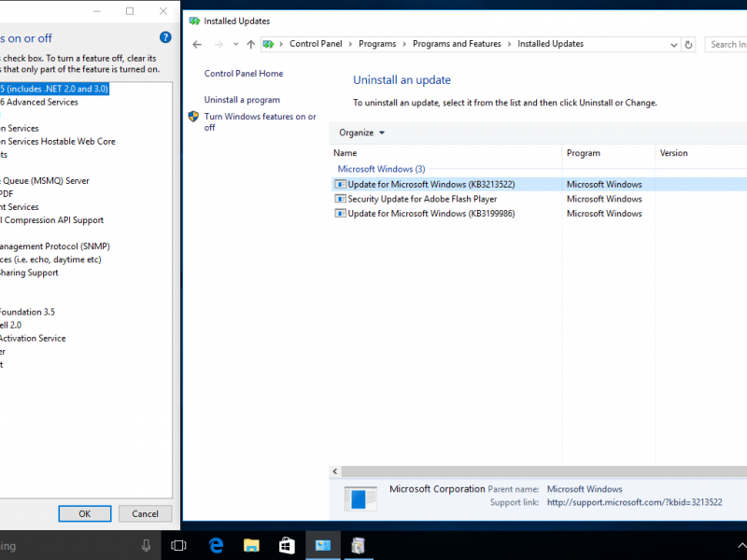Switch to Control Panel via its taskbar icon

pyautogui.click(x=322, y=546)
